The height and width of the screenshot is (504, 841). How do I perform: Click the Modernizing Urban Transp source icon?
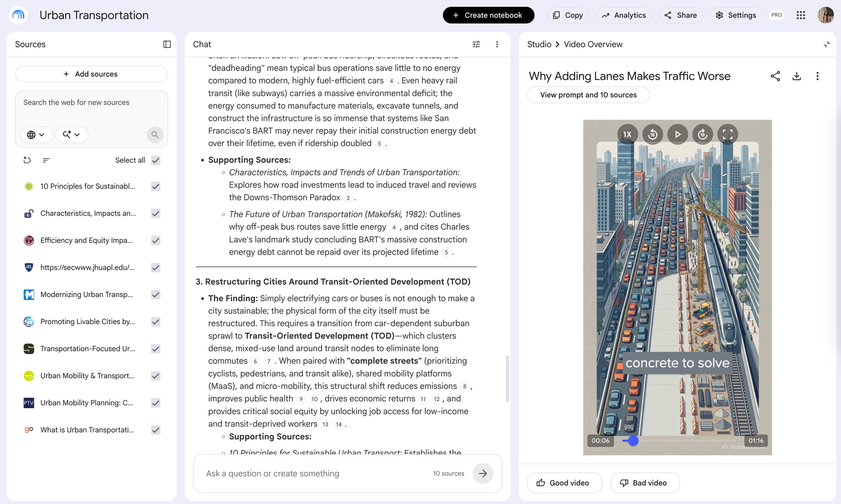(x=29, y=295)
